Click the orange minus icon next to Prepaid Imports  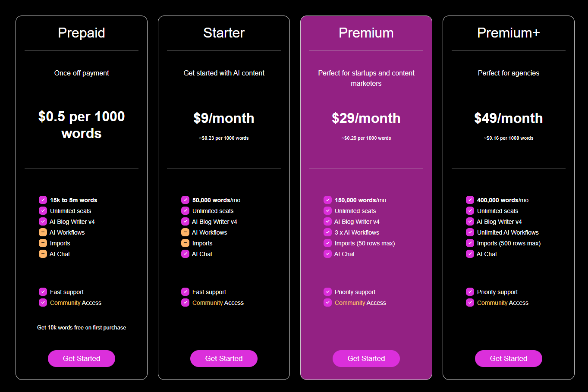coord(43,243)
